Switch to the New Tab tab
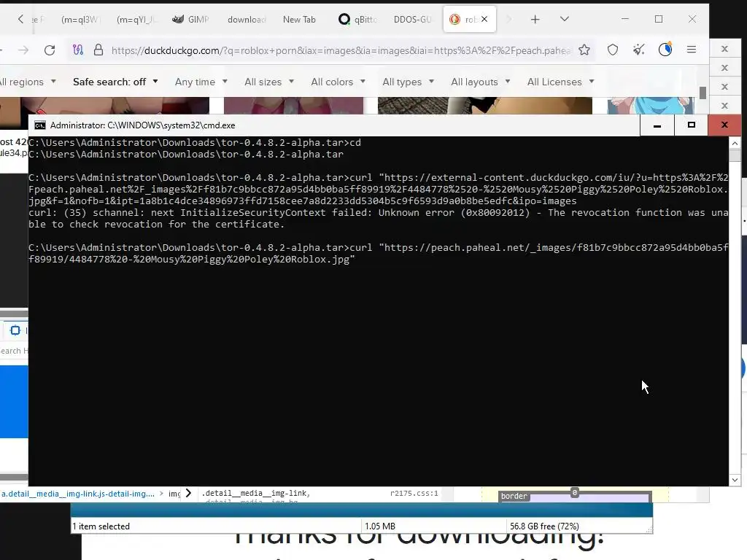The height and width of the screenshot is (560, 747). tap(299, 20)
